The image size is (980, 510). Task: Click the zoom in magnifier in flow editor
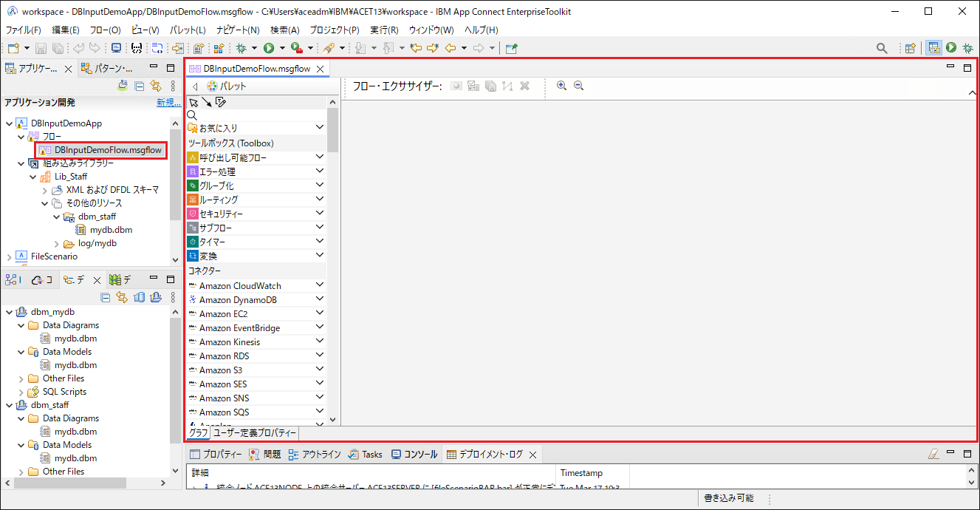click(561, 86)
